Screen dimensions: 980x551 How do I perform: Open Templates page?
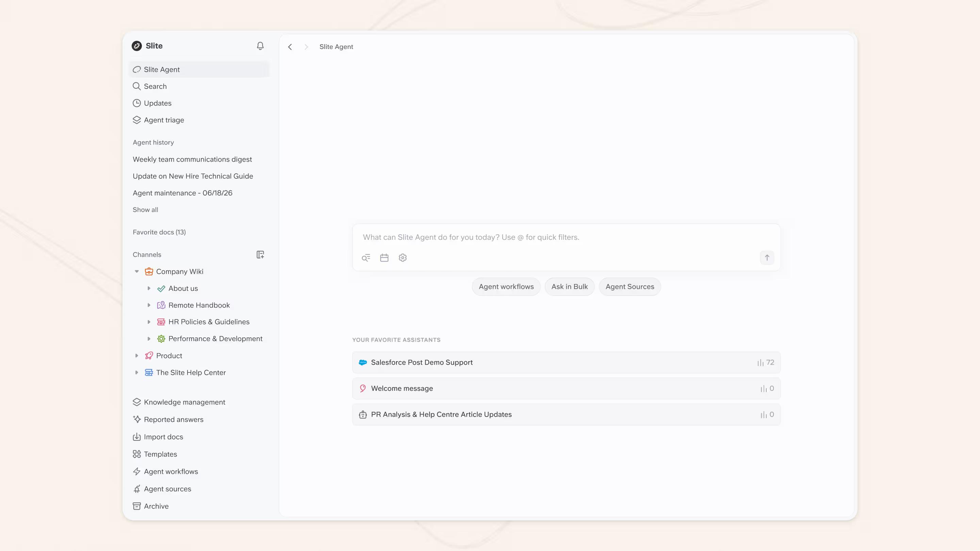199,454
